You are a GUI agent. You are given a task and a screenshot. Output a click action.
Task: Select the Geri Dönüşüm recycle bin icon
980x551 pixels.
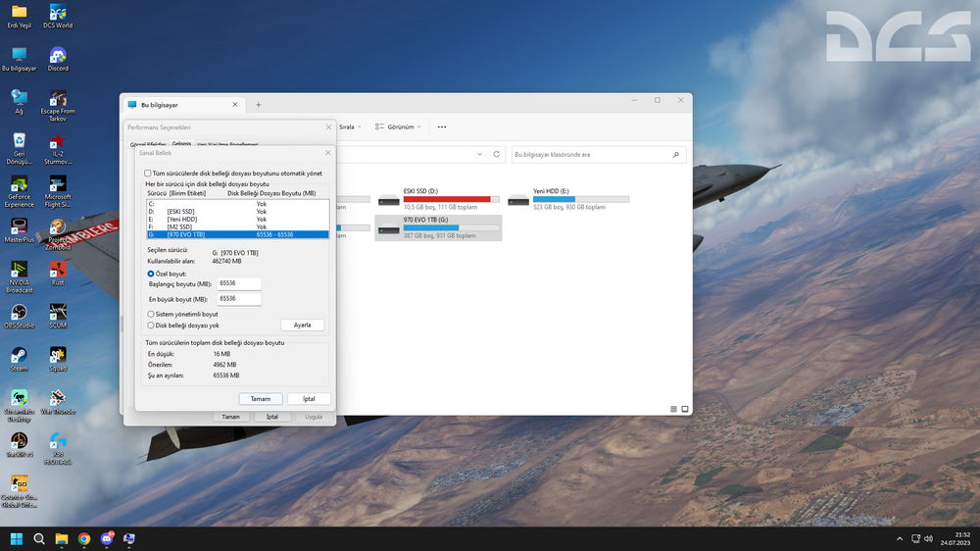20,148
